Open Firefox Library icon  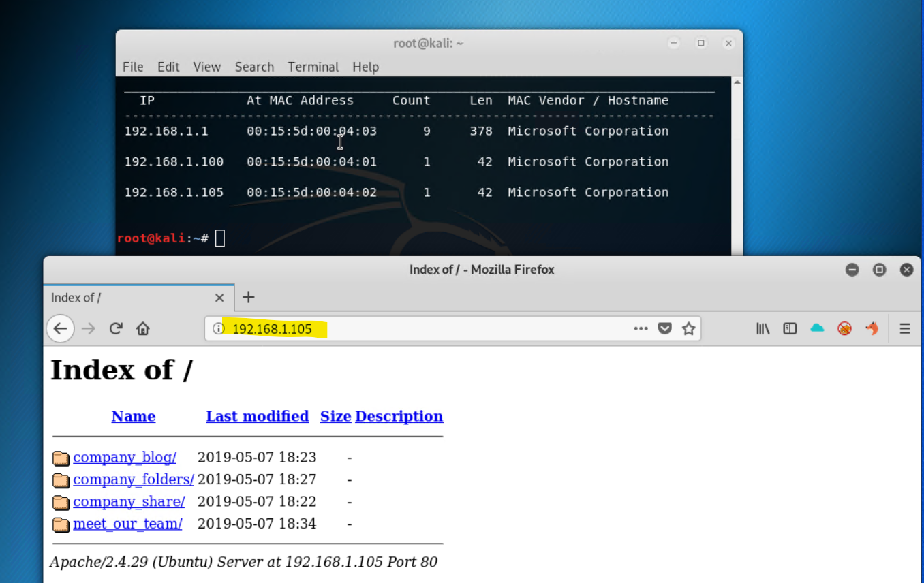pyautogui.click(x=763, y=329)
